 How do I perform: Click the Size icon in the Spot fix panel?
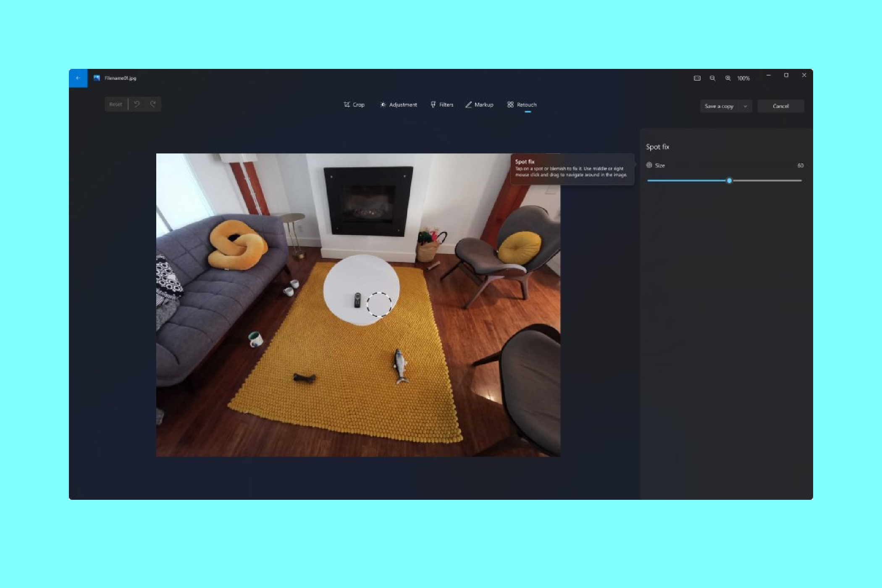[649, 165]
